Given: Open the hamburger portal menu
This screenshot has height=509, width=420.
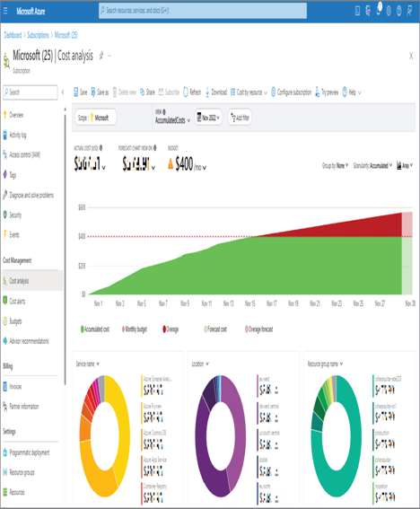Looking at the screenshot, I should tap(5, 11).
